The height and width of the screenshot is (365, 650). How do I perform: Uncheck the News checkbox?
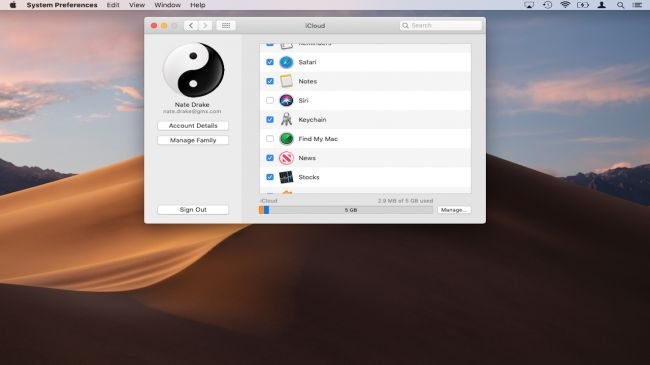(x=270, y=158)
